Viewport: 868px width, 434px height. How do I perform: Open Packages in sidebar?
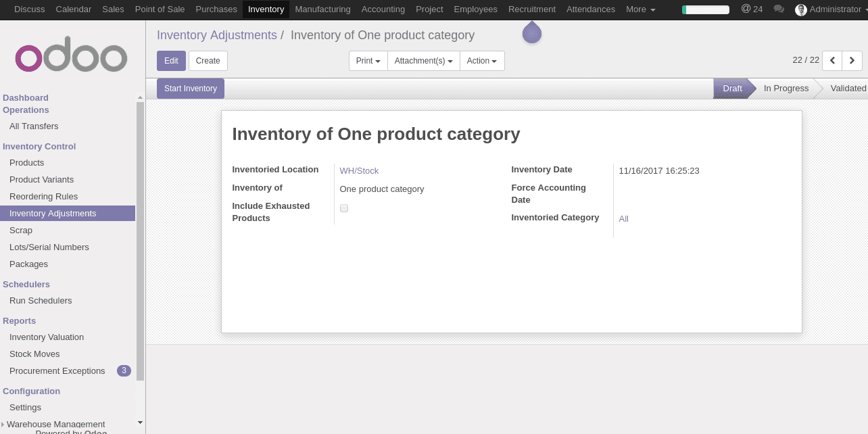pos(29,264)
